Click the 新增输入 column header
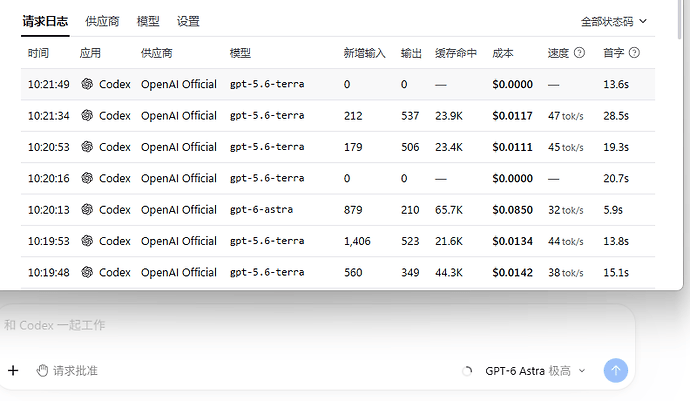Image resolution: width=690 pixels, height=401 pixels. 364,53
